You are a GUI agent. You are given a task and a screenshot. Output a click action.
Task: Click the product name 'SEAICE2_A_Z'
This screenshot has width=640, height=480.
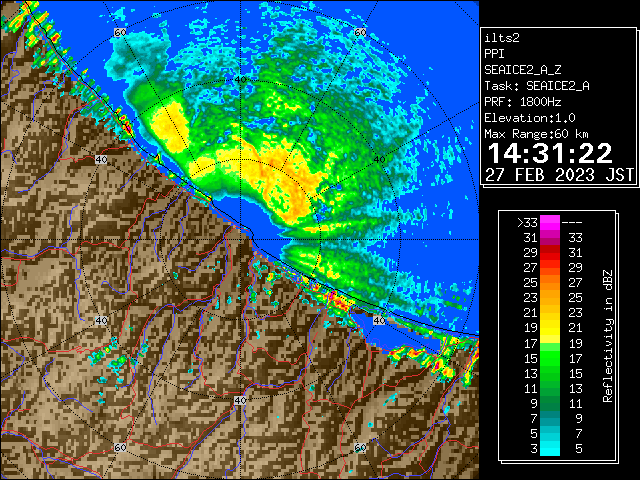point(522,70)
